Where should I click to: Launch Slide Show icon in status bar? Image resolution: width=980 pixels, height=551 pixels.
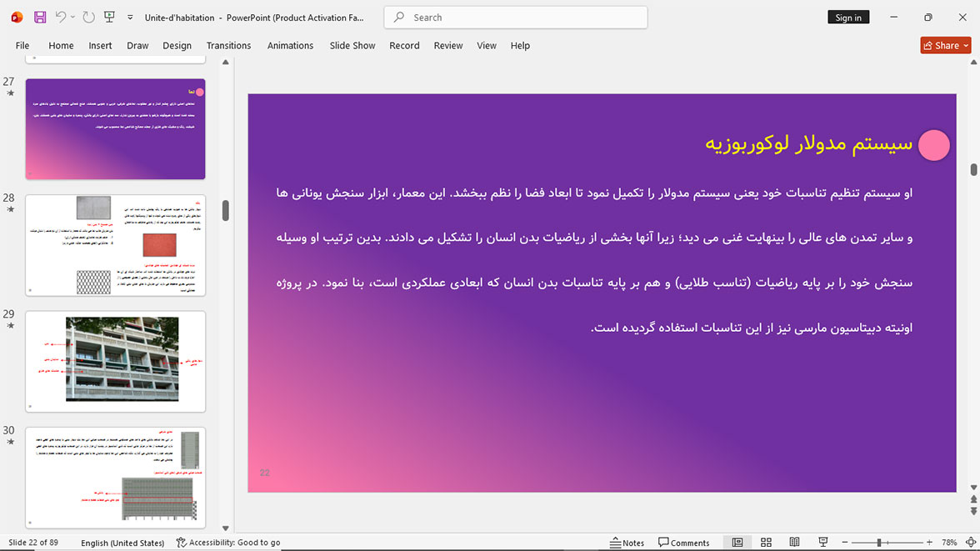[x=823, y=542]
